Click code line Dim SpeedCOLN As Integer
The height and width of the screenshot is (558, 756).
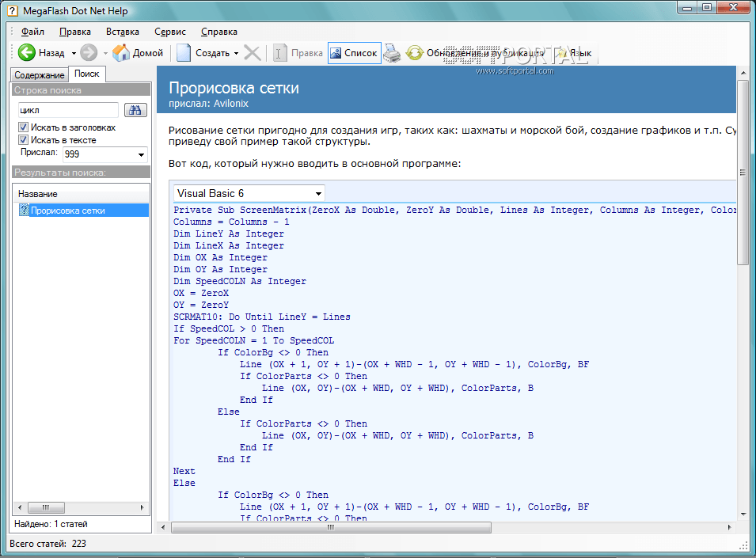pos(240,281)
